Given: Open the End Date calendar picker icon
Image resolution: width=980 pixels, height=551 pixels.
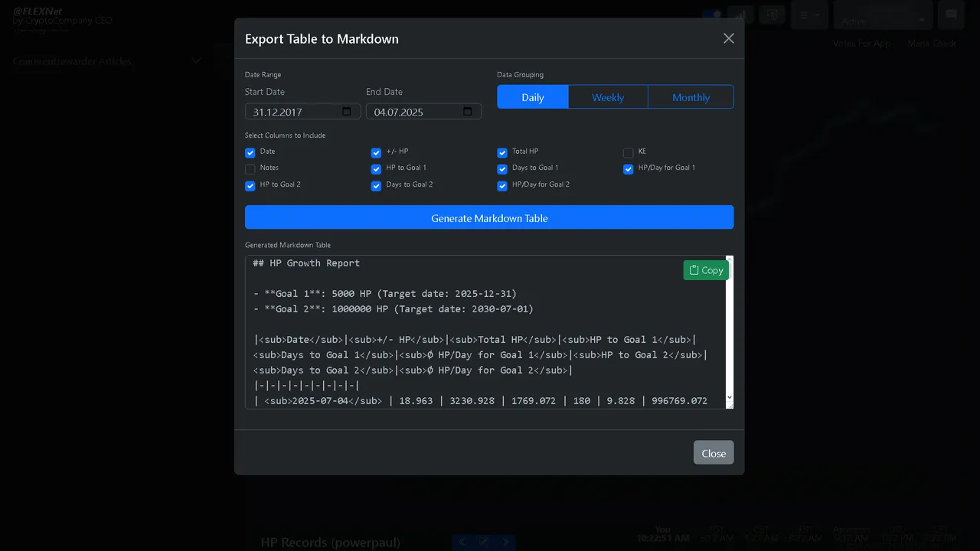Looking at the screenshot, I should 467,112.
